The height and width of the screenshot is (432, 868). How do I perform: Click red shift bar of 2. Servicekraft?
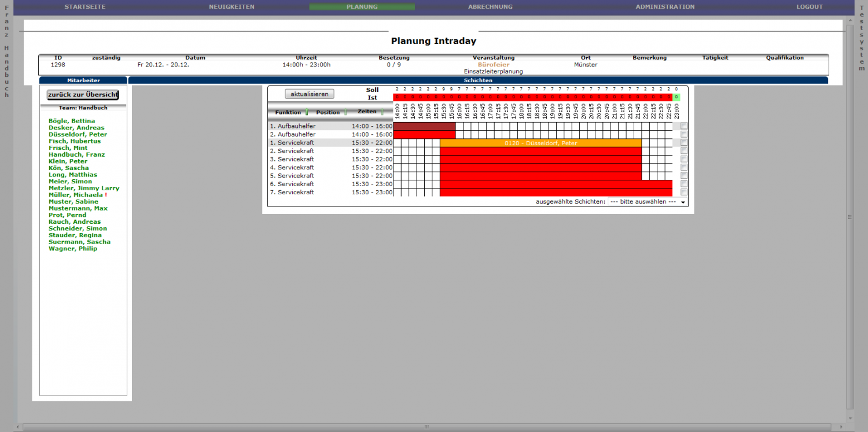click(x=540, y=151)
